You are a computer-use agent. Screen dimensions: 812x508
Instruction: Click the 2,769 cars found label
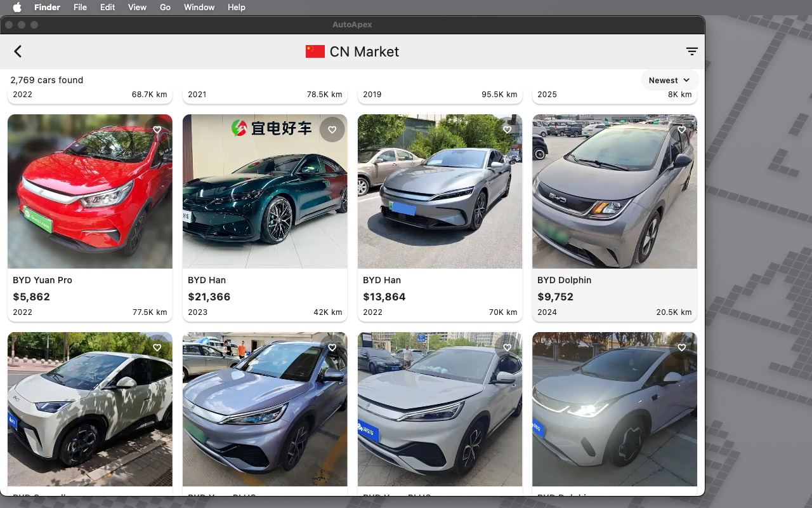point(47,80)
